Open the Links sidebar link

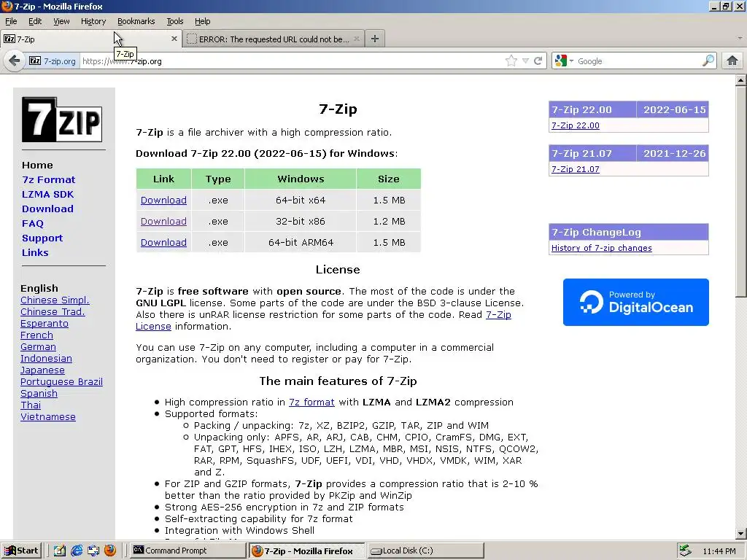35,253
